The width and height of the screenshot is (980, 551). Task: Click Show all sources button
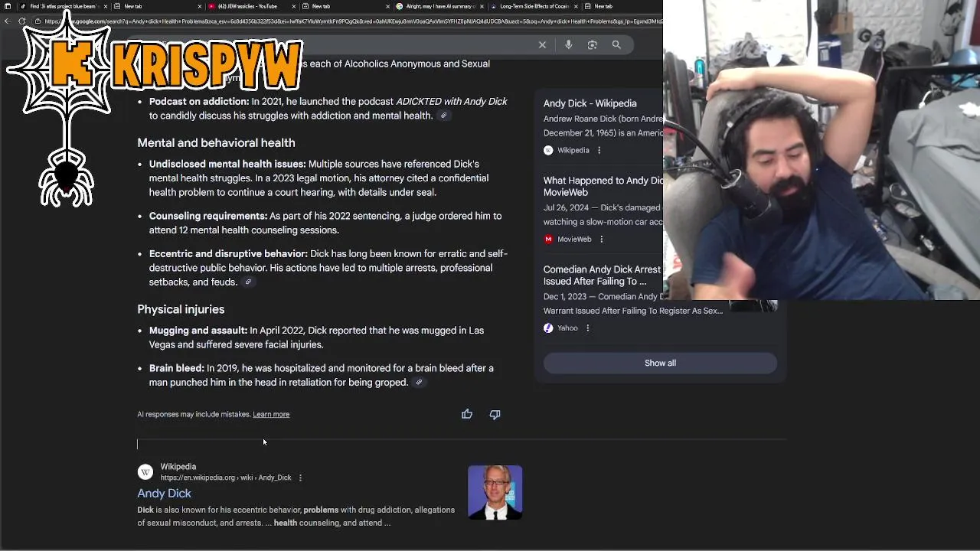[660, 363]
